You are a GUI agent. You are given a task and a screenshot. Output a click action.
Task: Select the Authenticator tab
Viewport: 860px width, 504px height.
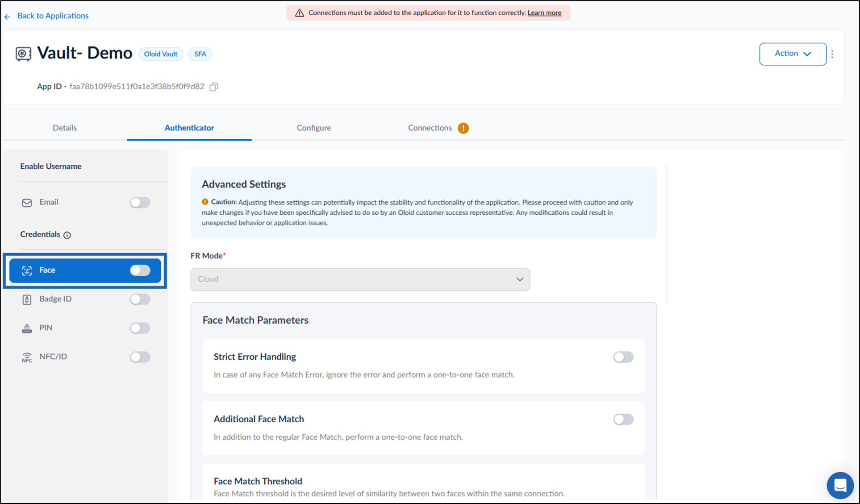tap(189, 128)
